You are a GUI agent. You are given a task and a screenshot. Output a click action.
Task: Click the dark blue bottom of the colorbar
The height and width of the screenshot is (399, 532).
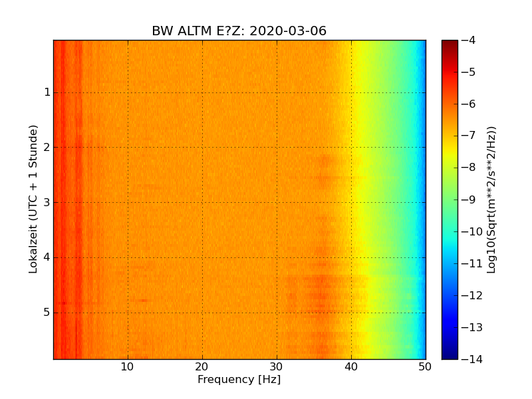[450, 353]
